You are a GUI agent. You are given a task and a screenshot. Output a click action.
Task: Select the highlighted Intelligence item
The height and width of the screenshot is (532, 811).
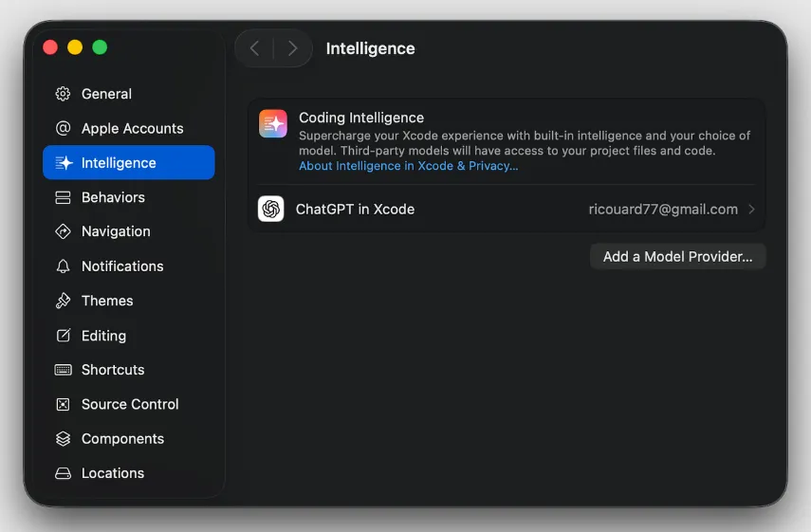tap(129, 163)
